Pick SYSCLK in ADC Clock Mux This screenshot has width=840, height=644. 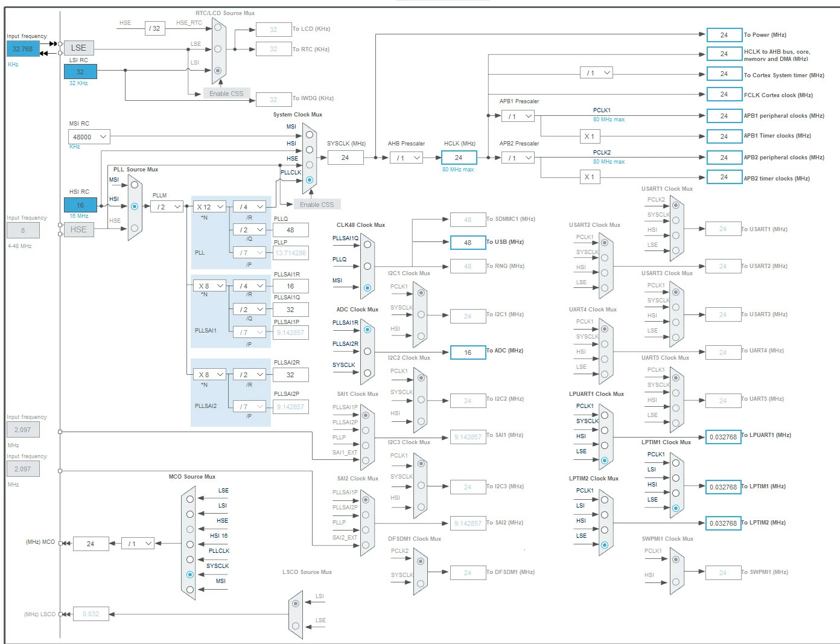pyautogui.click(x=367, y=373)
